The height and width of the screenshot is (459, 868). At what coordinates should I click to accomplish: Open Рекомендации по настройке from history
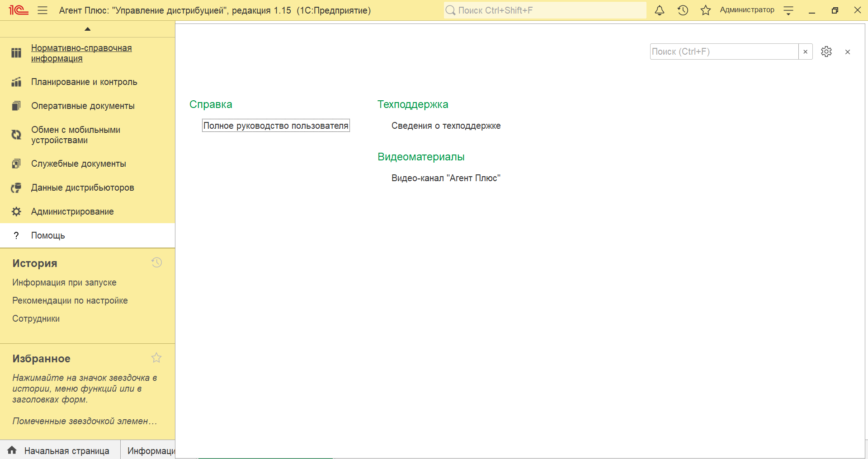(70, 300)
